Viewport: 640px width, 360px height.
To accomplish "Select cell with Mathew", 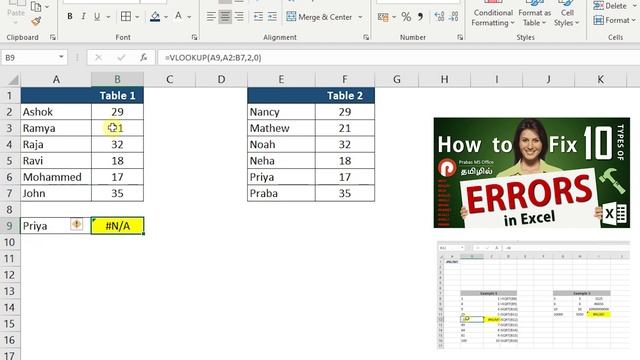I will point(281,128).
